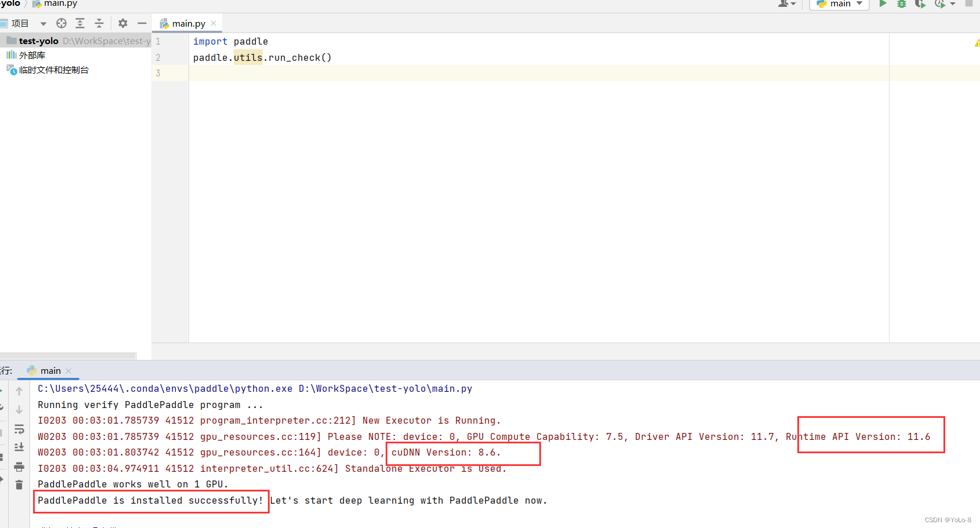Click the 'Running verify PaddlePaddle program' console line
This screenshot has width=980, height=528.
click(x=150, y=405)
